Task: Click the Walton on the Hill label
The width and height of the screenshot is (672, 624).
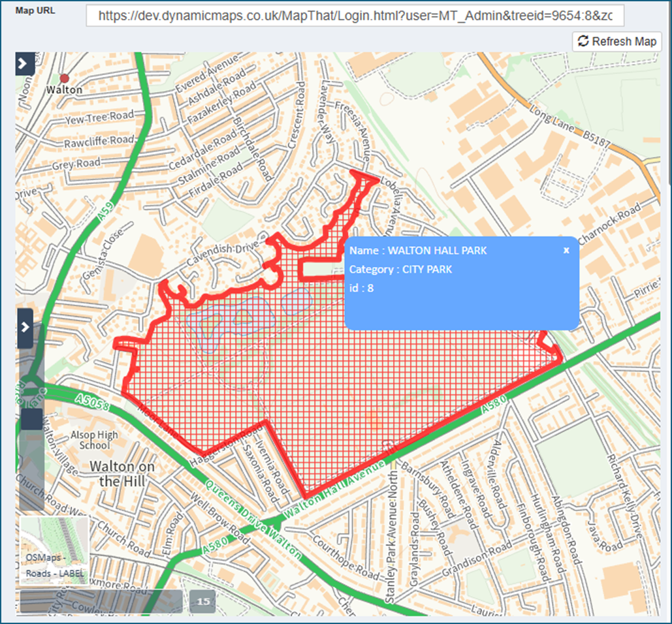Action: [122, 474]
